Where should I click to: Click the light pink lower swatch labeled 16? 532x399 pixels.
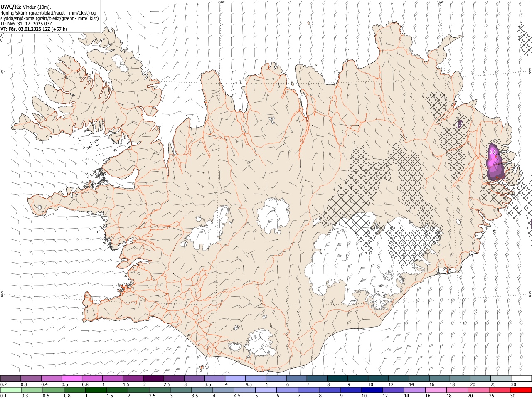coord(436,390)
